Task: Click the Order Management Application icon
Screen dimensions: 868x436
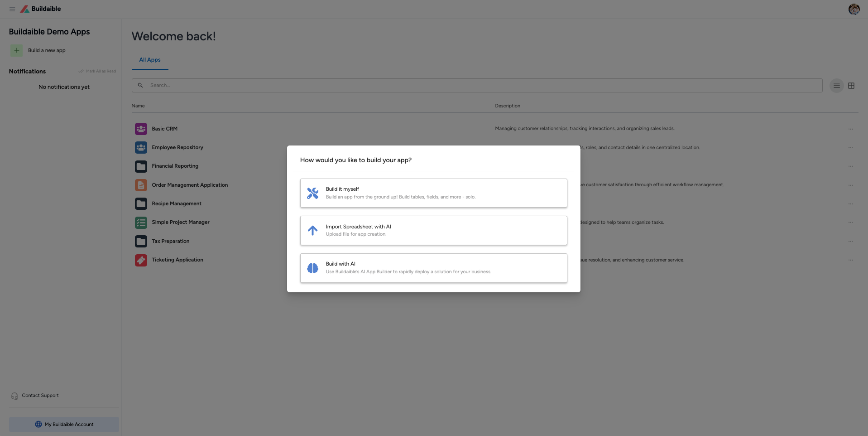Action: pyautogui.click(x=141, y=185)
